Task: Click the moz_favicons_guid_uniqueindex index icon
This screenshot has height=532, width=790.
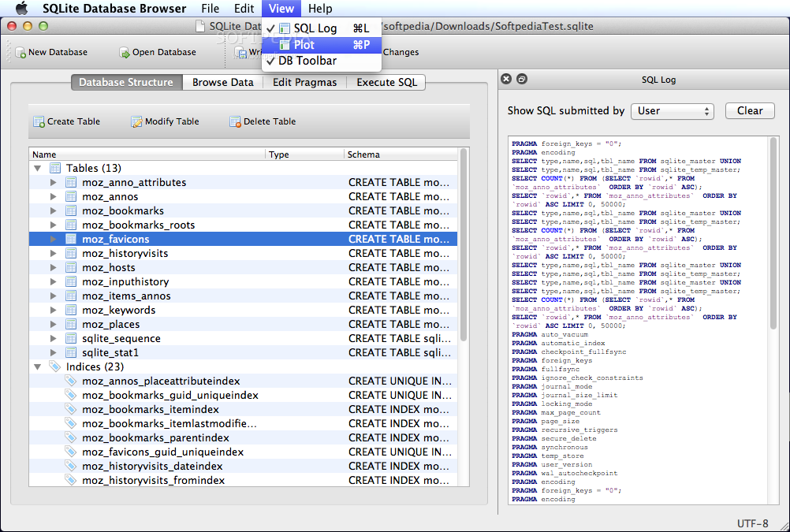Action: click(71, 452)
